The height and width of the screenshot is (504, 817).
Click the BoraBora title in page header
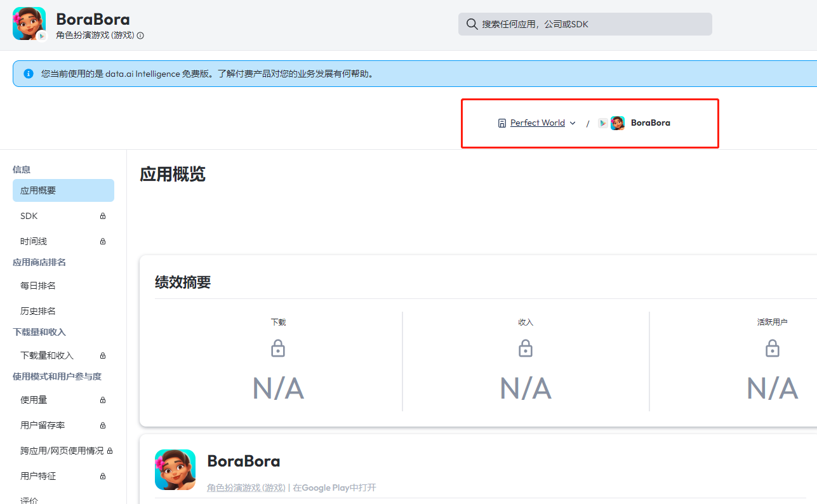(93, 18)
